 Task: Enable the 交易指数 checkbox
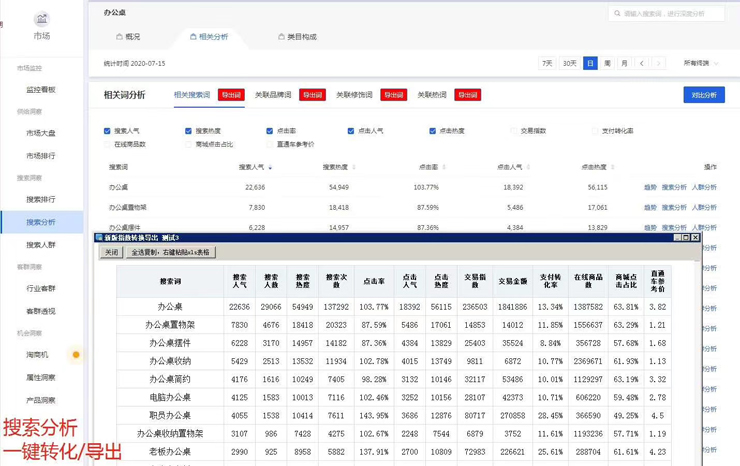[x=513, y=131]
